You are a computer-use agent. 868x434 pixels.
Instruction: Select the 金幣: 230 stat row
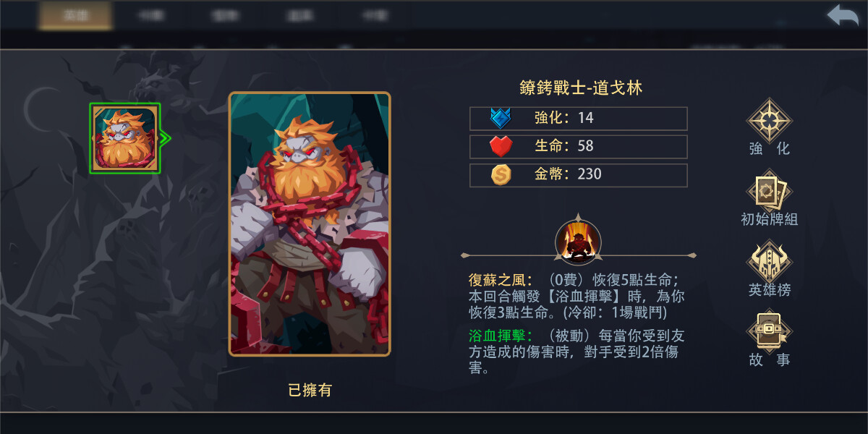579,174
